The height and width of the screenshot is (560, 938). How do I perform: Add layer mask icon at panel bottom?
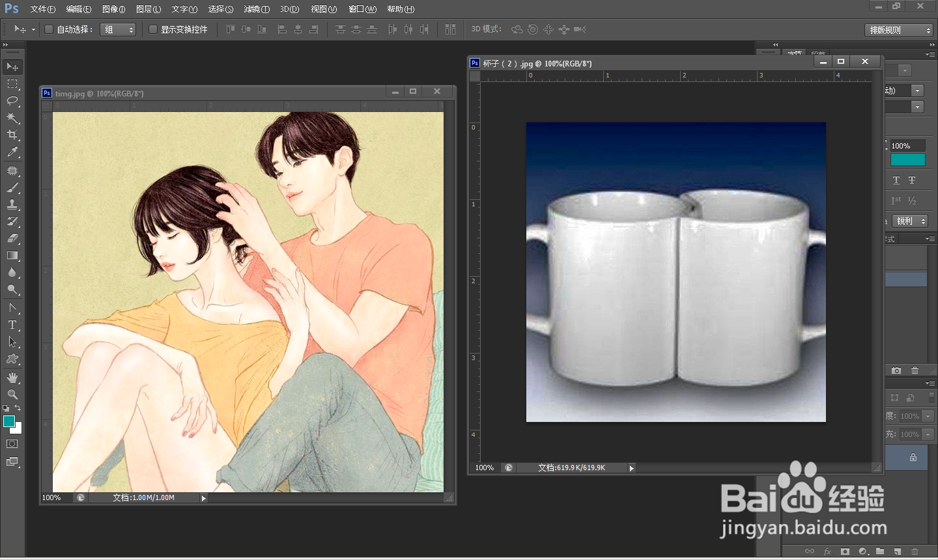845,552
